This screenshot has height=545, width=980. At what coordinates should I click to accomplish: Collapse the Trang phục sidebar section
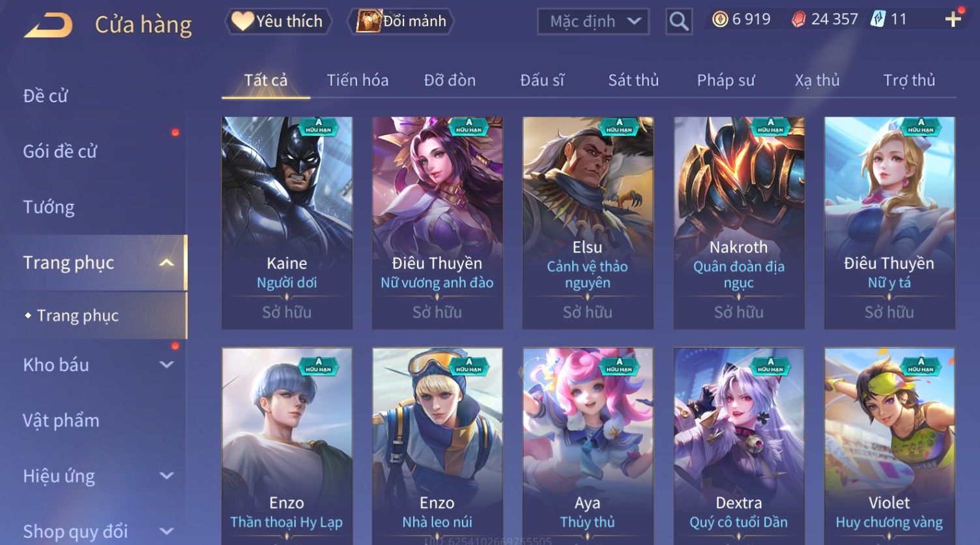167,262
